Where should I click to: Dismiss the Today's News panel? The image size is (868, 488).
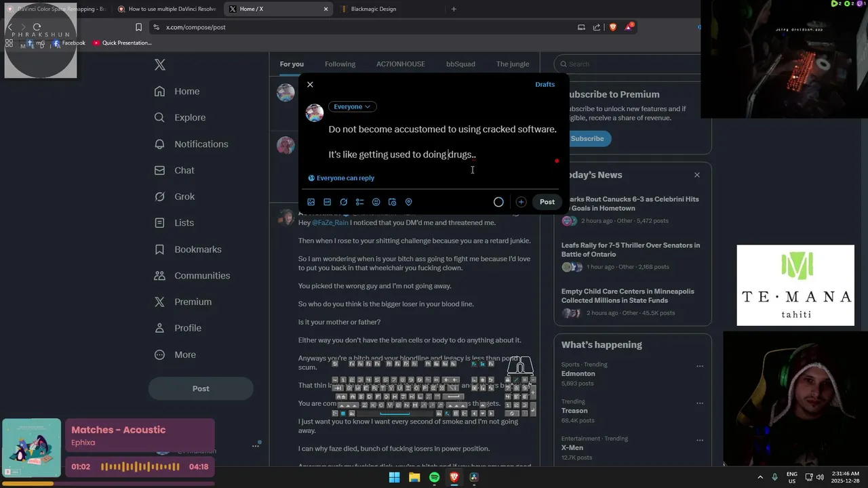[697, 175]
